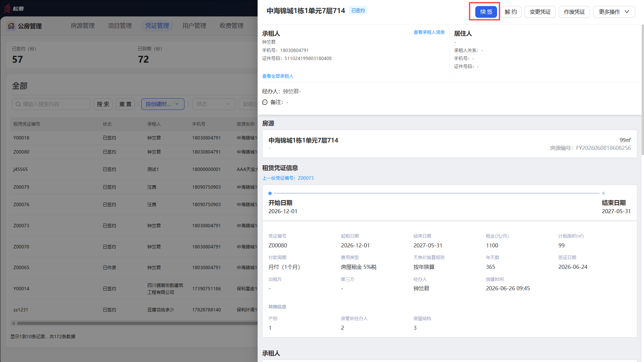
Task: Click phone number 18000000001
Action: pos(206,170)
